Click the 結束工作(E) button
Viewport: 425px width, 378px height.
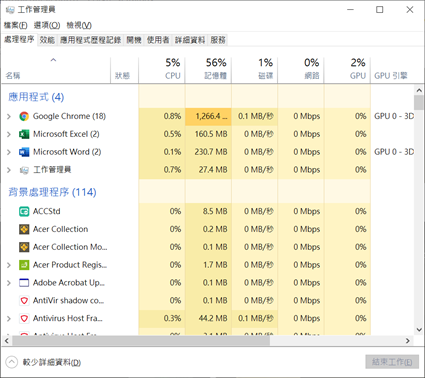coord(392,362)
